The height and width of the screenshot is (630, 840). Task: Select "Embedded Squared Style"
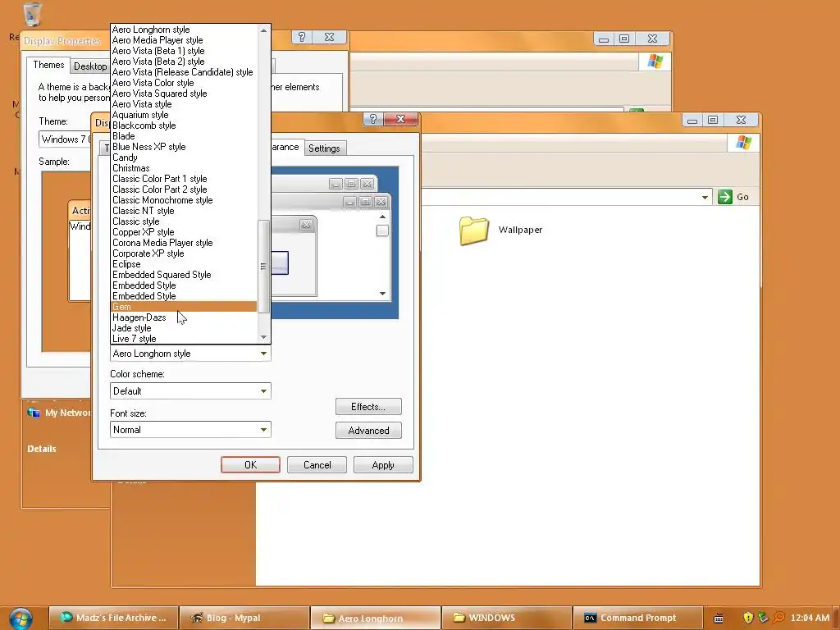(x=183, y=275)
